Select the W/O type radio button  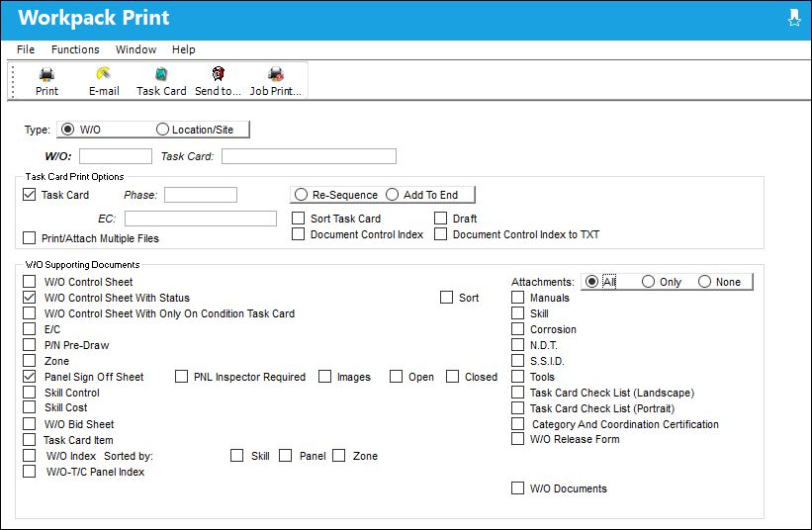click(68, 130)
